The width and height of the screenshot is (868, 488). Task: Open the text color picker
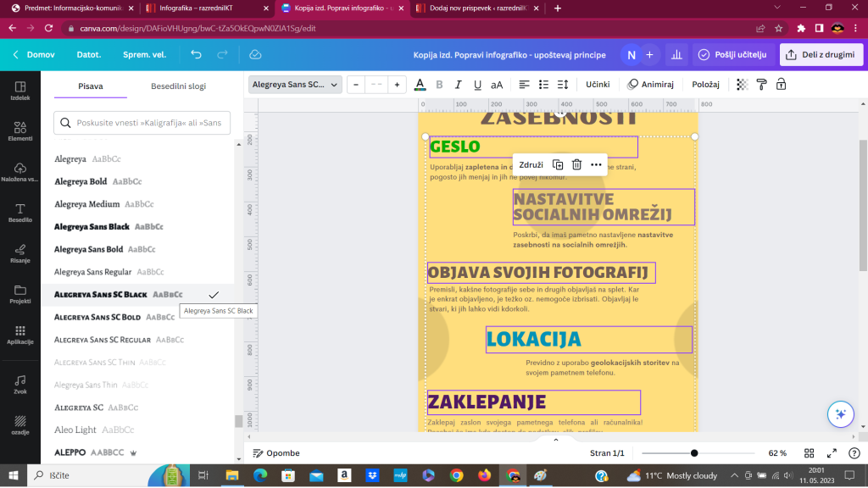(x=420, y=85)
